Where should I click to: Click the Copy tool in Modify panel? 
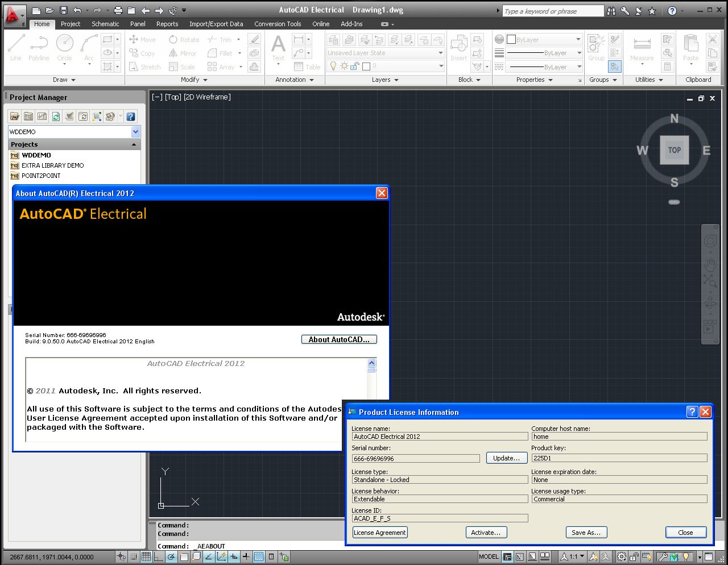(142, 53)
